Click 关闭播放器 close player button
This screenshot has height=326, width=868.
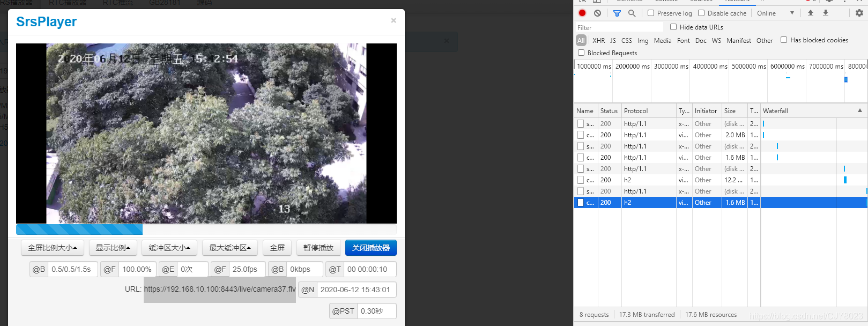pyautogui.click(x=371, y=248)
